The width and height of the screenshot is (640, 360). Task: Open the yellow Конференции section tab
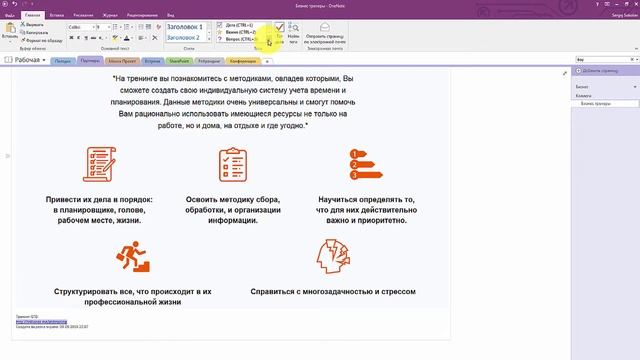(x=243, y=61)
